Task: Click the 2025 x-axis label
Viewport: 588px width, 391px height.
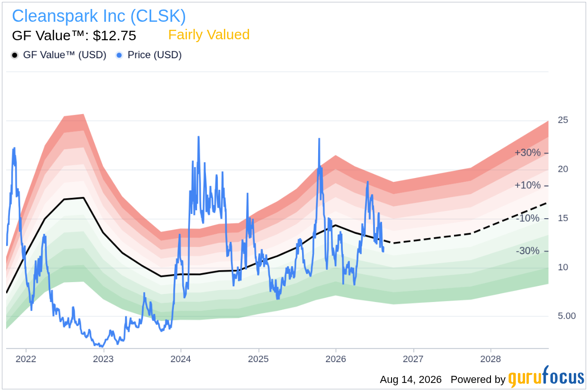Action: click(x=258, y=359)
